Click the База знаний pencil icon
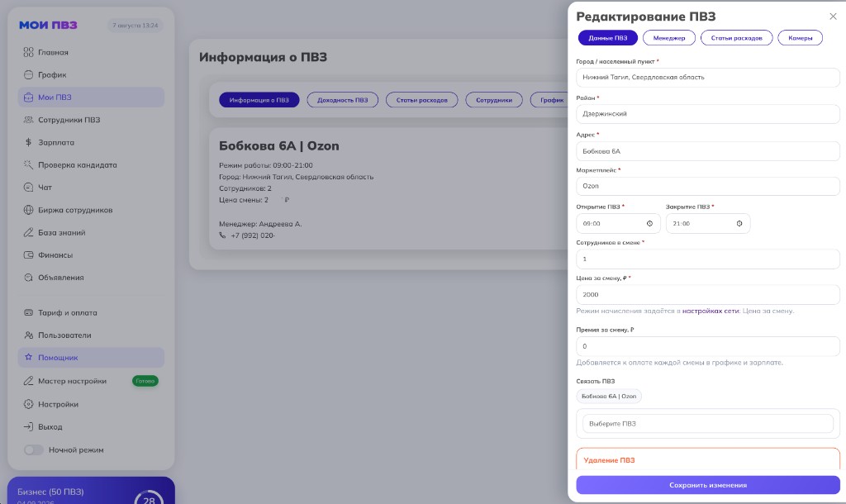The image size is (846, 504). tap(29, 232)
